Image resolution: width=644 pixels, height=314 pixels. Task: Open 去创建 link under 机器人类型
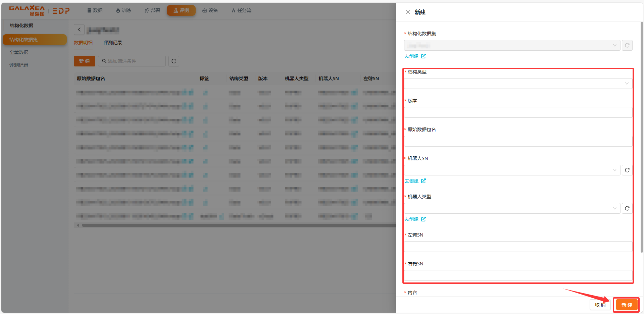pyautogui.click(x=415, y=219)
